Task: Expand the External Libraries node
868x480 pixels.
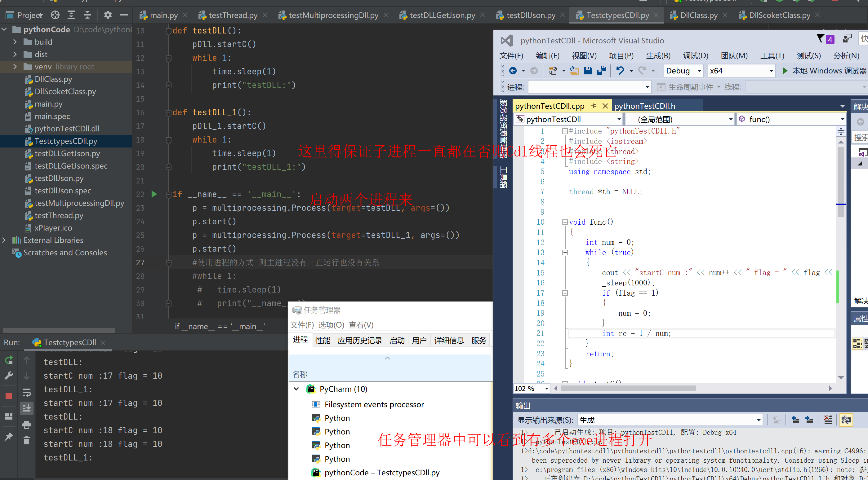Action: pos(4,240)
